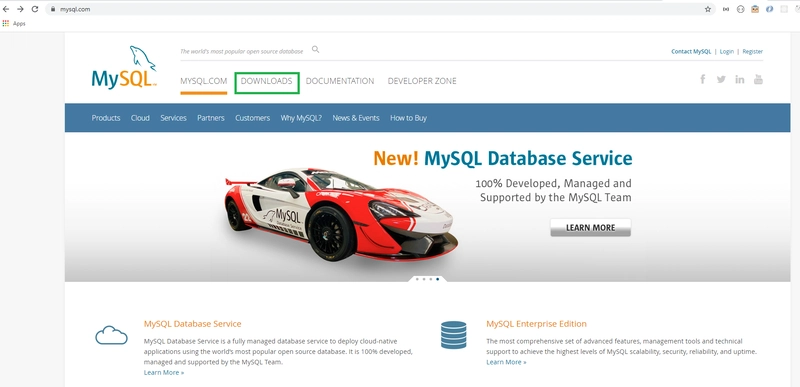Click the padlock site info icon
This screenshot has width=800, height=387.
click(53, 9)
